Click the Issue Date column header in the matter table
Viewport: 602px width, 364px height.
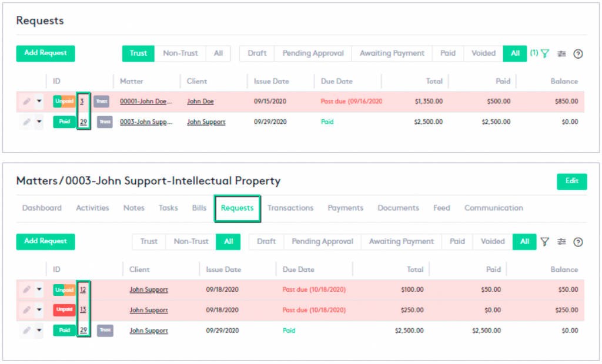[223, 269]
